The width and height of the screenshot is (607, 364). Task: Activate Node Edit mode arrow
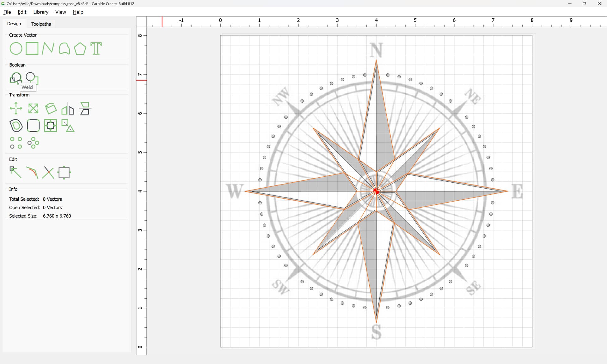pyautogui.click(x=15, y=173)
